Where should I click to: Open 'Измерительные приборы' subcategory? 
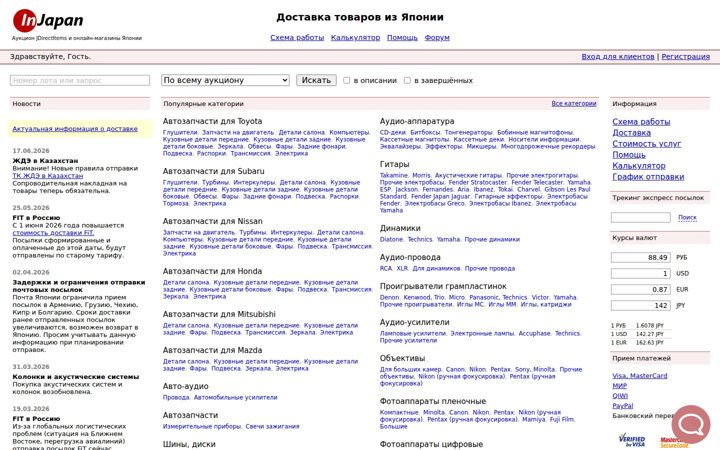coord(202,427)
